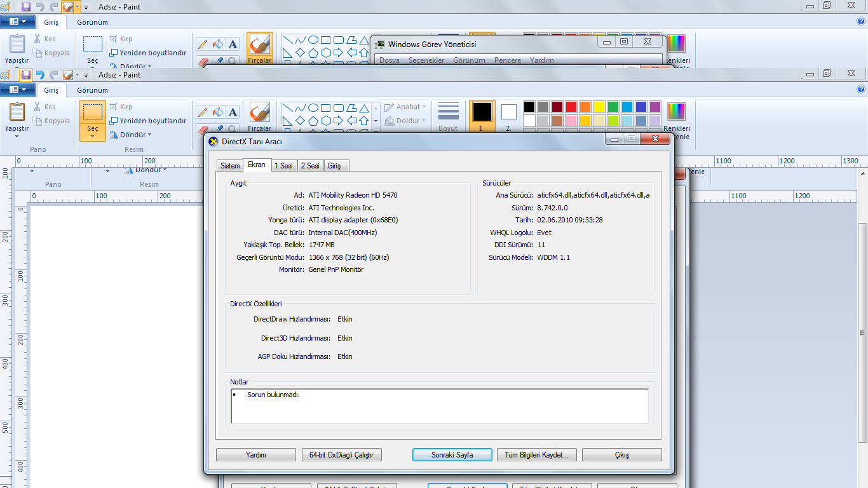The width and height of the screenshot is (868, 488).
Task: Open the 1 Sesi tab in the DirectX dialog
Action: tap(283, 166)
